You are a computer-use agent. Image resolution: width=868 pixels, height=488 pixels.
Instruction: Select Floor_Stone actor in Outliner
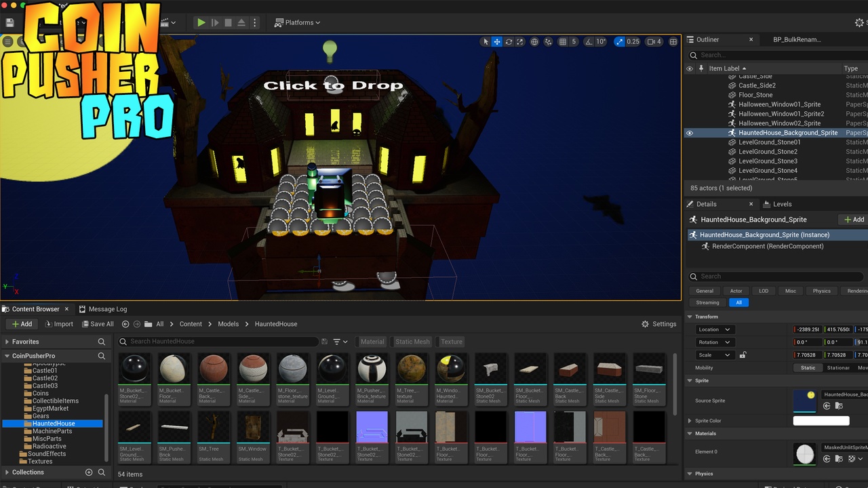click(755, 95)
